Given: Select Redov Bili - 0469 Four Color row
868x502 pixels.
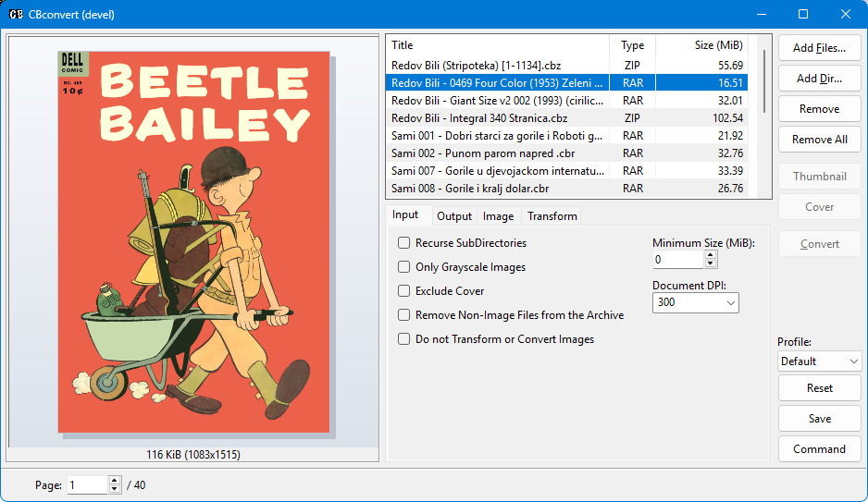Looking at the screenshot, I should pyautogui.click(x=567, y=83).
